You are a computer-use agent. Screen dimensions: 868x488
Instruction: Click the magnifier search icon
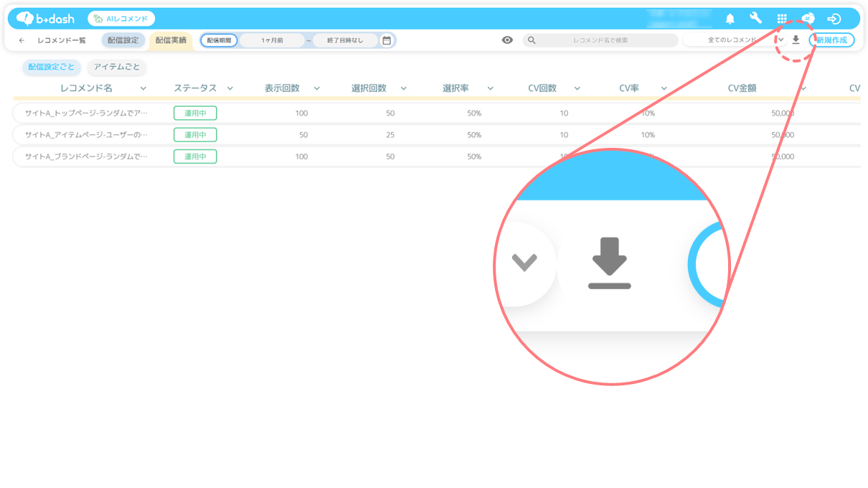pyautogui.click(x=532, y=40)
